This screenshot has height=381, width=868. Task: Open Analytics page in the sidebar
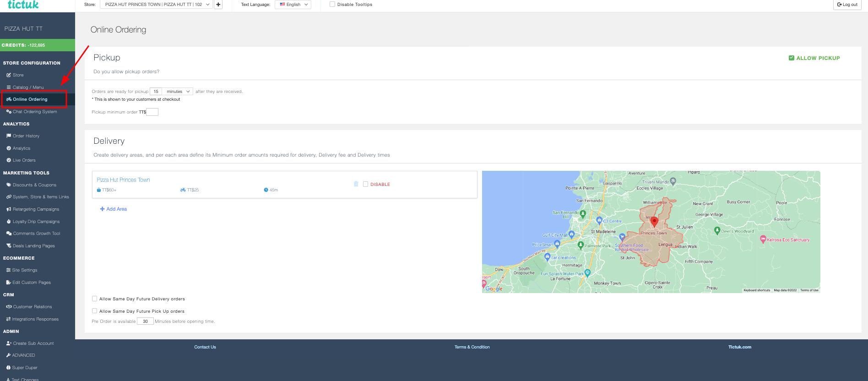click(x=22, y=148)
